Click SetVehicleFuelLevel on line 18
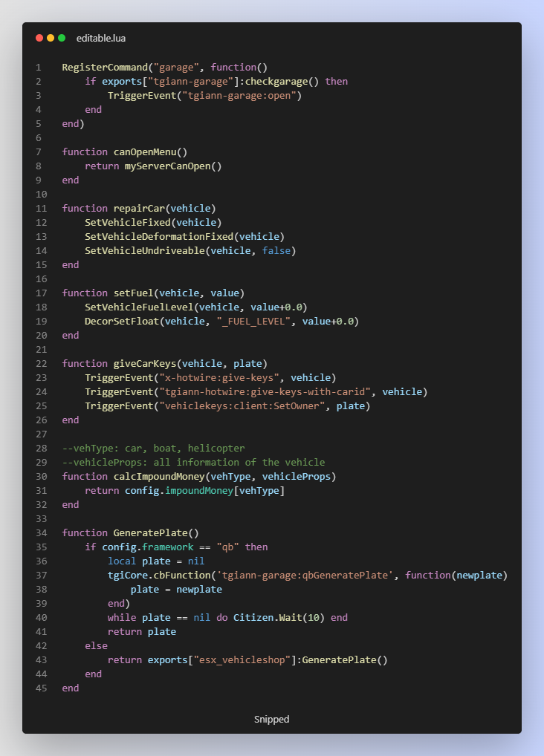Image resolution: width=544 pixels, height=756 pixels. click(x=139, y=307)
